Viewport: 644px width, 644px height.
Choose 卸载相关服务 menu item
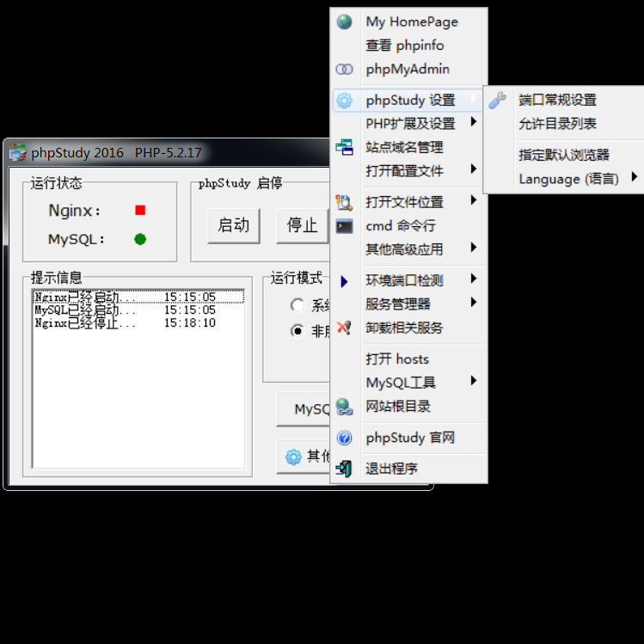[410, 328]
